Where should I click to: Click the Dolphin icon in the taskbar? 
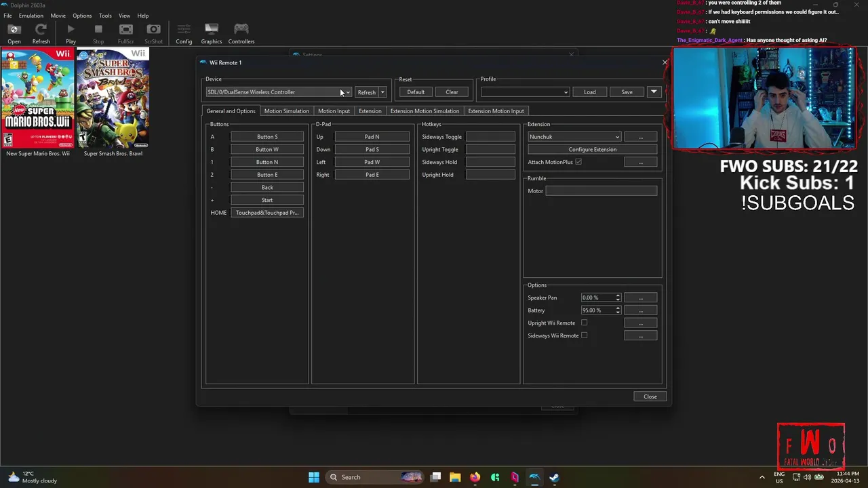[x=534, y=477]
